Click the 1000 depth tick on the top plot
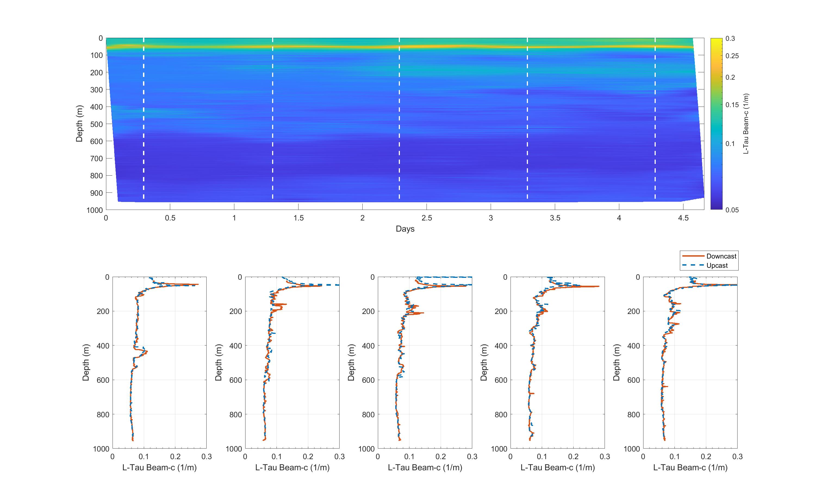 click(x=95, y=210)
